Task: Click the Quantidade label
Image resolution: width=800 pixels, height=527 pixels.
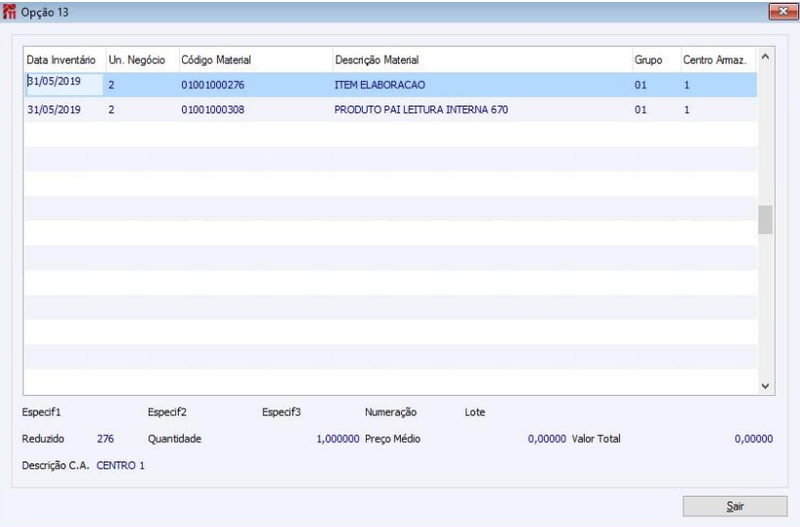Action: point(174,439)
